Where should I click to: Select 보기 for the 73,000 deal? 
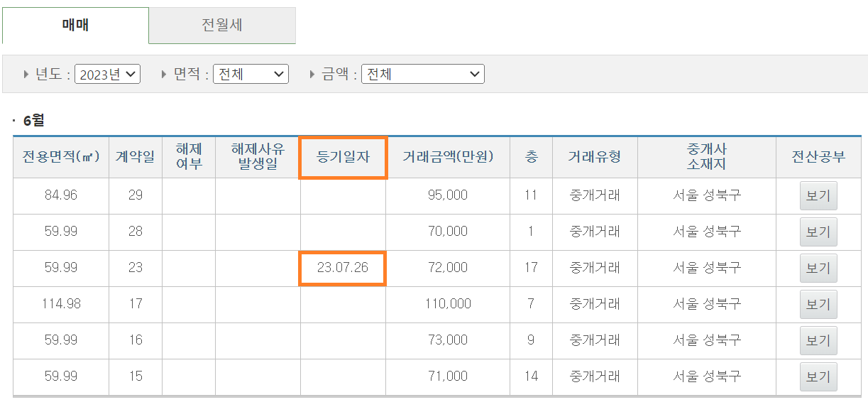click(818, 340)
